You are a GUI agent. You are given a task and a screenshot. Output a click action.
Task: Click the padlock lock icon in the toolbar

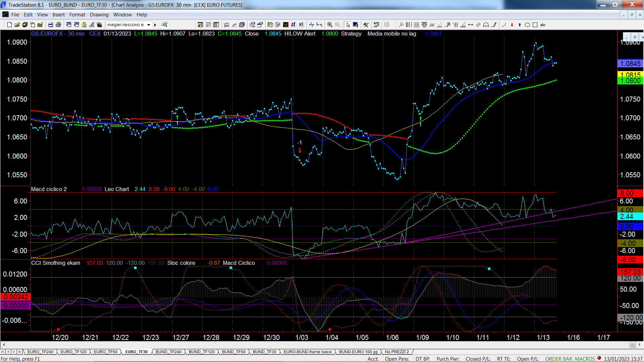click(x=84, y=25)
